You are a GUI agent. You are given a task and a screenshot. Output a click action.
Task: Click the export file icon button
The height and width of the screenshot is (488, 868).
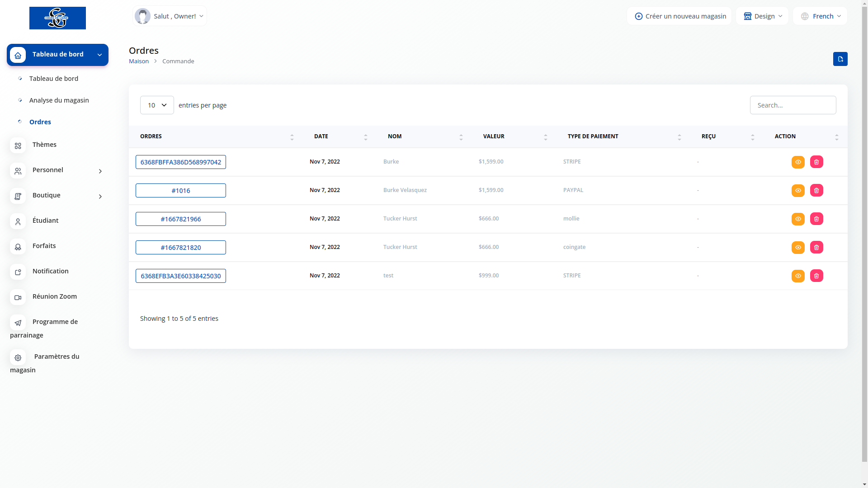coord(840,59)
